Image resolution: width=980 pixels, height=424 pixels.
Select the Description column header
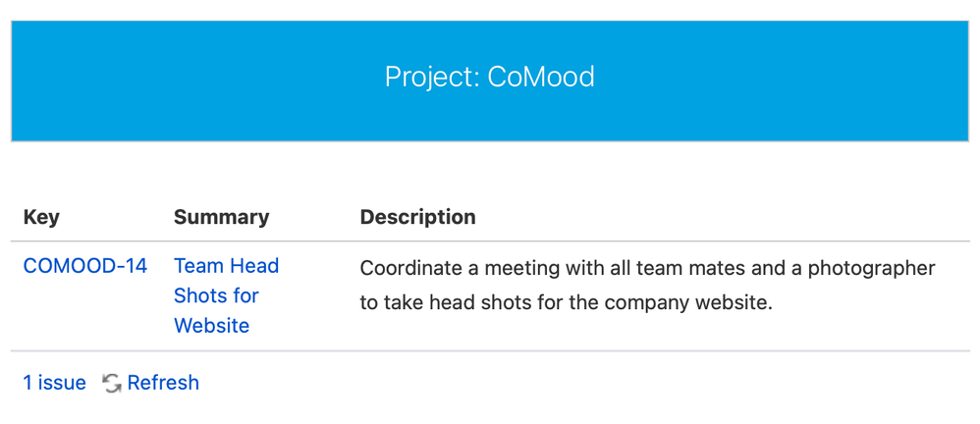pos(417,217)
